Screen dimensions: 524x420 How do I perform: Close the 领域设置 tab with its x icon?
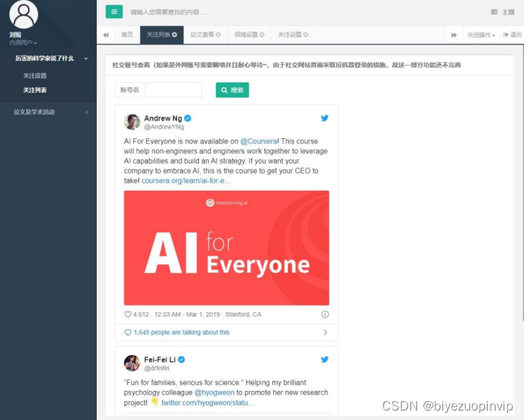tap(262, 34)
